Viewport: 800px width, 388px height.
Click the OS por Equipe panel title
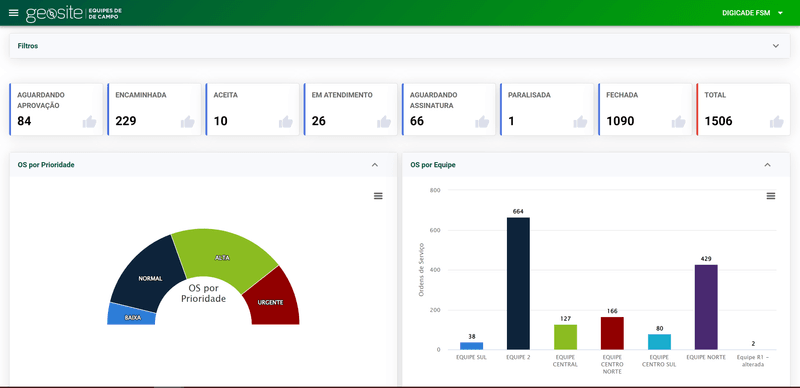click(x=433, y=165)
